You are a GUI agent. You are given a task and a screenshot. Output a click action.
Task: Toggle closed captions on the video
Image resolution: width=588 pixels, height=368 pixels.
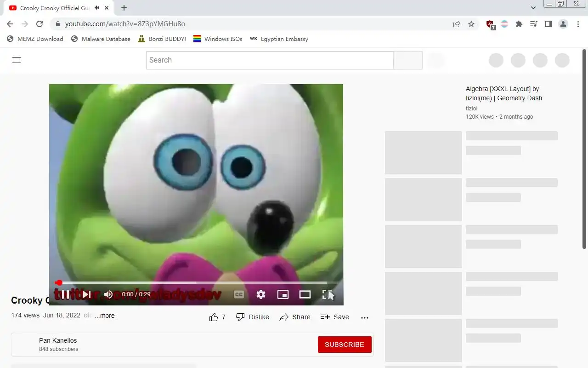[x=239, y=294]
